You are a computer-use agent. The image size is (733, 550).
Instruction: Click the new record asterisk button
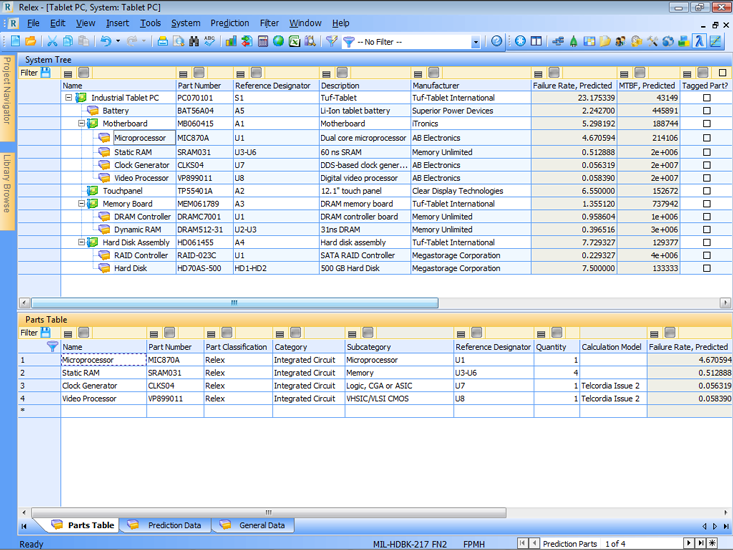pyautogui.click(x=712, y=543)
